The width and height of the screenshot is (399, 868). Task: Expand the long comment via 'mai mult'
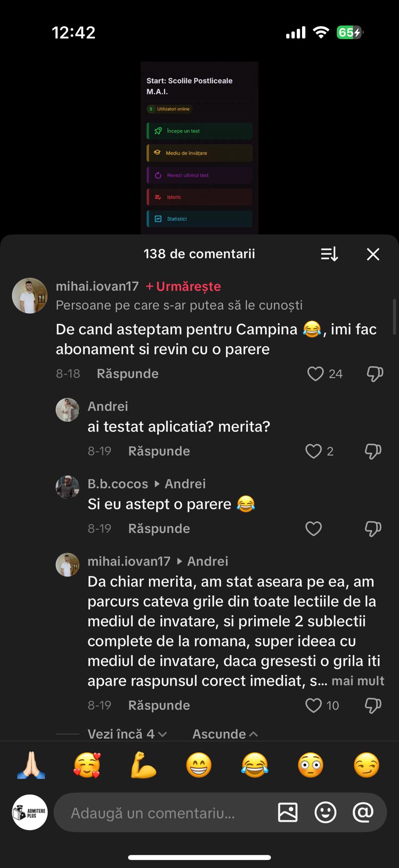[358, 681]
